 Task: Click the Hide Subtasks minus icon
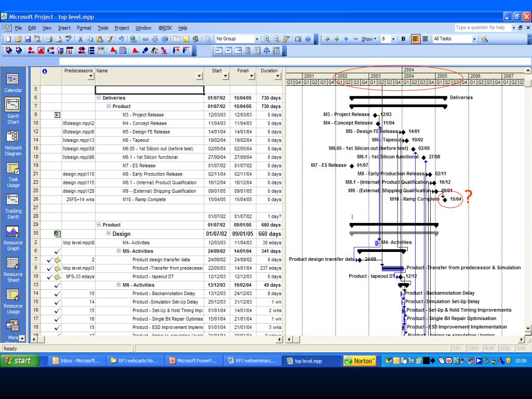355,39
